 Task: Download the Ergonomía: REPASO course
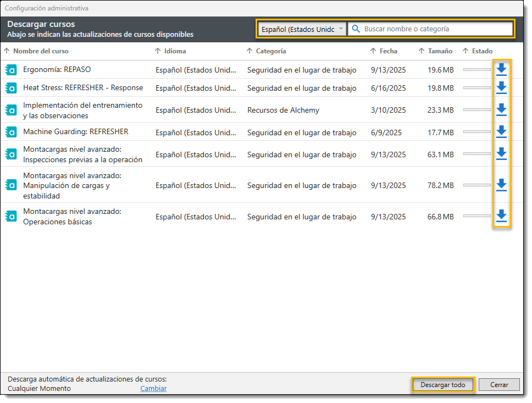coord(501,70)
